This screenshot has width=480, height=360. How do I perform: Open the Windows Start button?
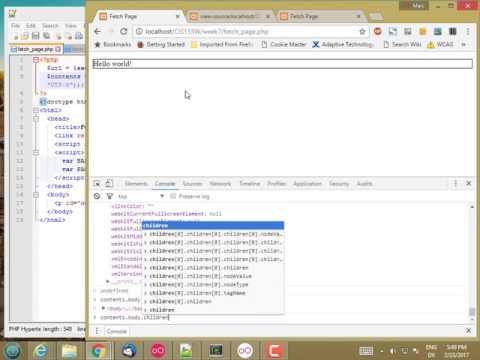(x=12, y=351)
